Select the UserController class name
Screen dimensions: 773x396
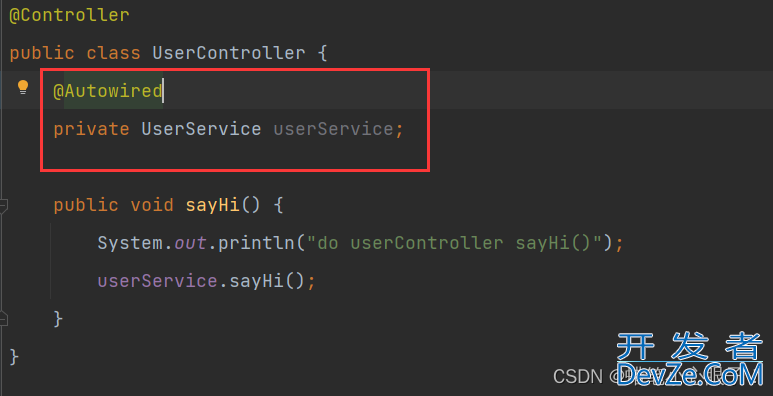(x=229, y=53)
